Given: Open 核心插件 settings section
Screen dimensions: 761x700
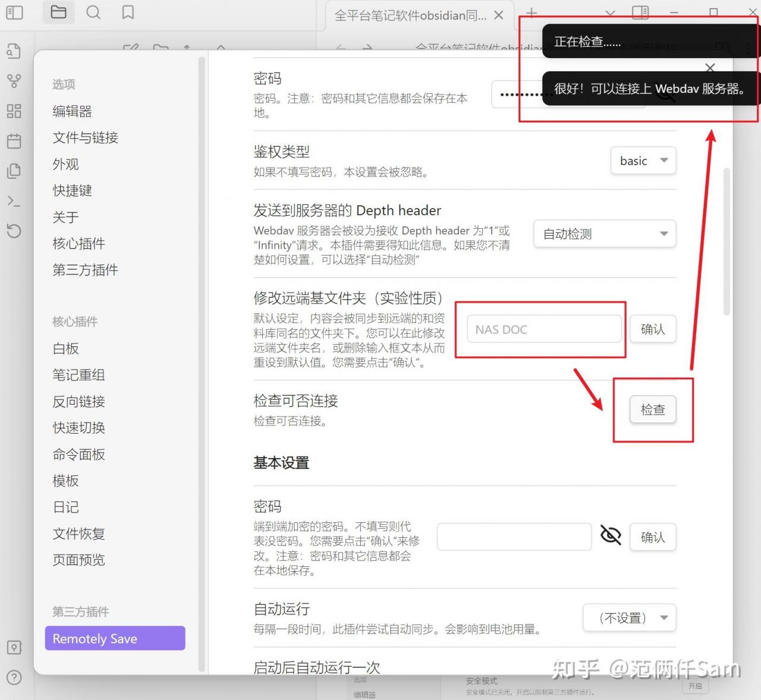Looking at the screenshot, I should click(x=78, y=244).
